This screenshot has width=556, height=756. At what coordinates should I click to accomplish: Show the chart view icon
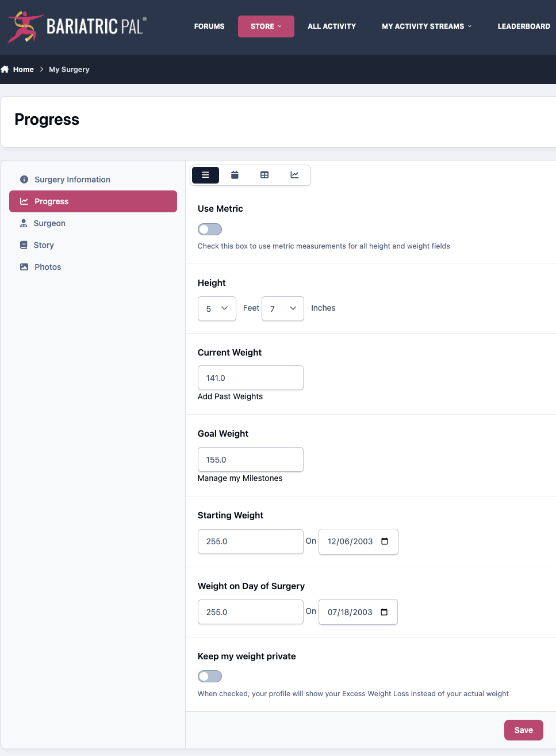[294, 175]
